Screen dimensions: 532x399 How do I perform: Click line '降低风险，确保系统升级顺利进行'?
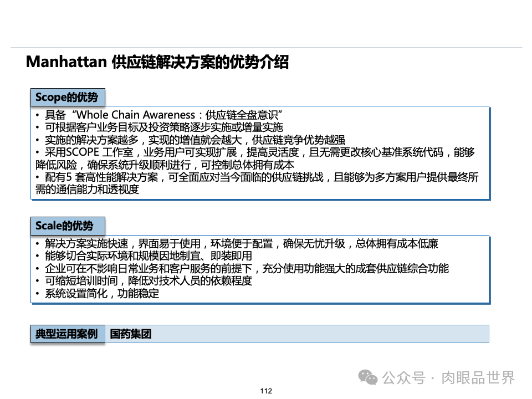165,165
